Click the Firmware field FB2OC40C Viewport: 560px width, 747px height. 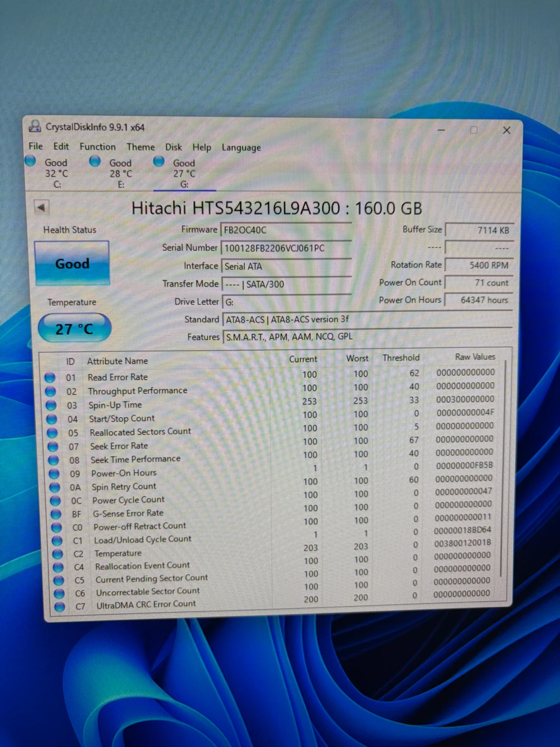[286, 230]
